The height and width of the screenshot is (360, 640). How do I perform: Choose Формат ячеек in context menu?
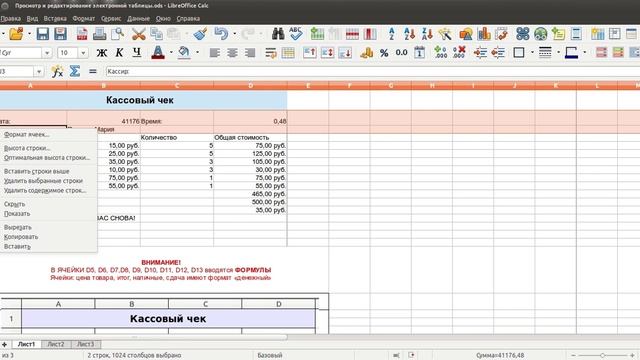[49, 134]
